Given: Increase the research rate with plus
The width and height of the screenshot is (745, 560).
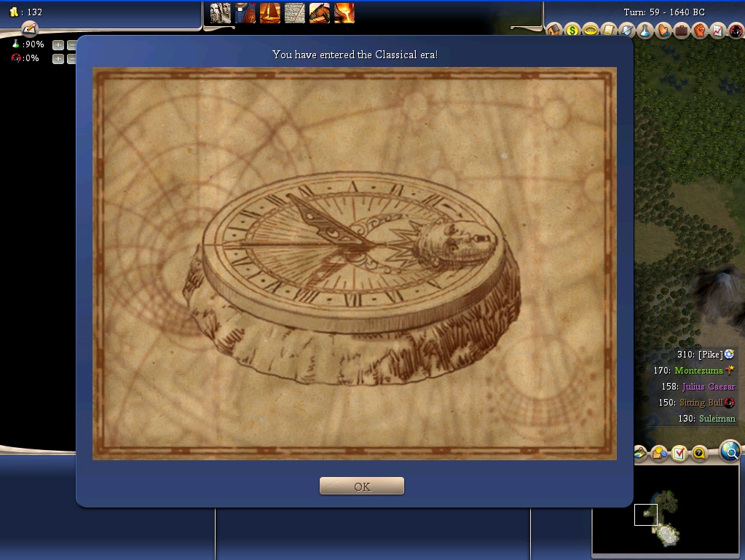Looking at the screenshot, I should [x=58, y=45].
